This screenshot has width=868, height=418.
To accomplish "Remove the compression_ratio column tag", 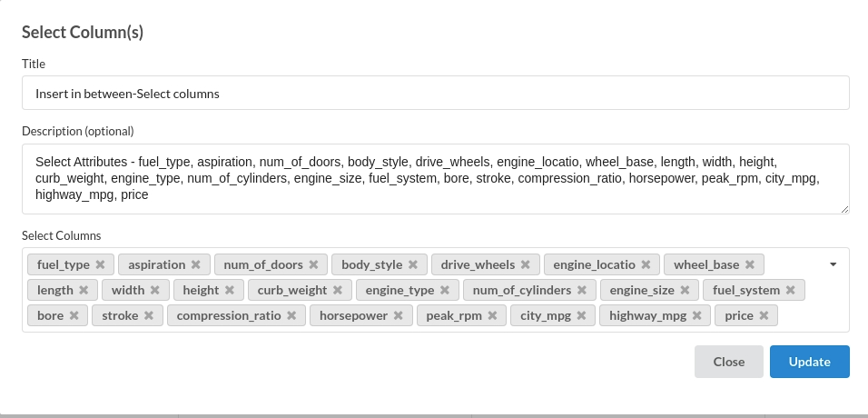I will [291, 316].
